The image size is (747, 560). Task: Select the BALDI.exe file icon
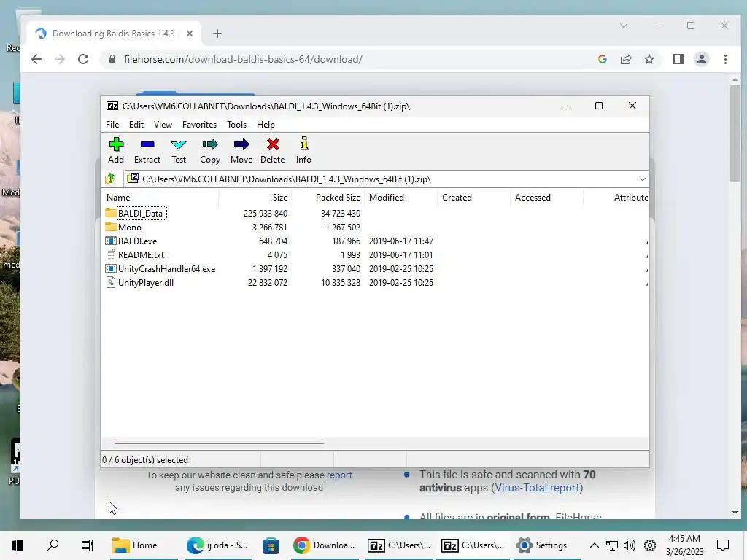tap(111, 241)
